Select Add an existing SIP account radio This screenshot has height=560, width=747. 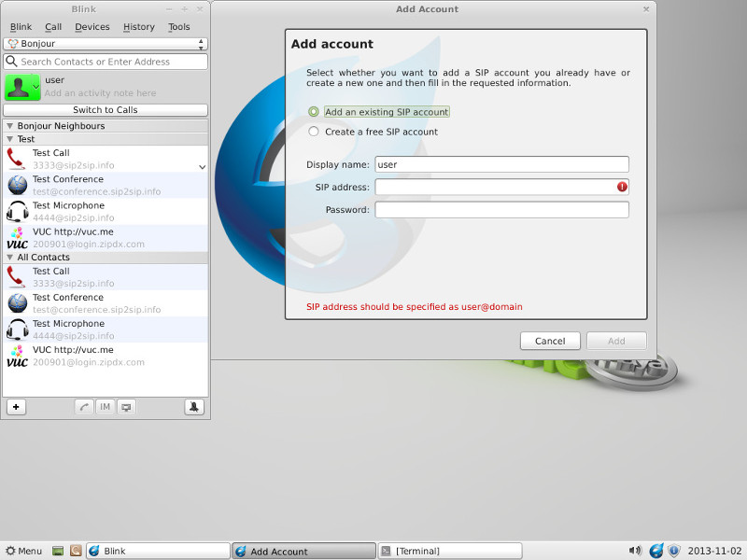tap(313, 111)
